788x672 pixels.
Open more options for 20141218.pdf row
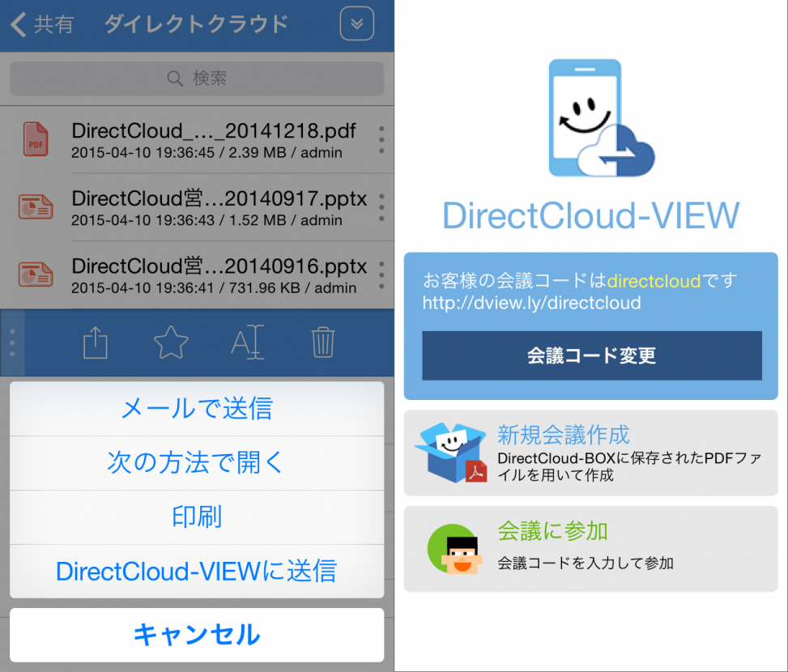381,139
